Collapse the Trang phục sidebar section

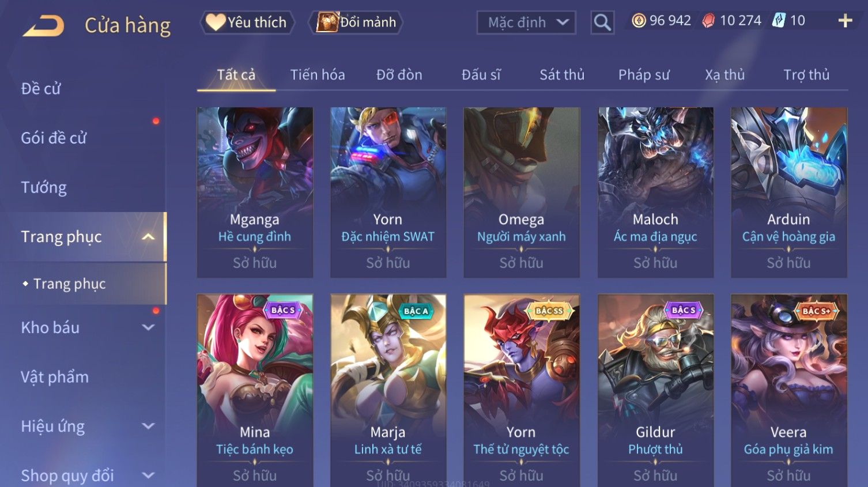pos(148,237)
